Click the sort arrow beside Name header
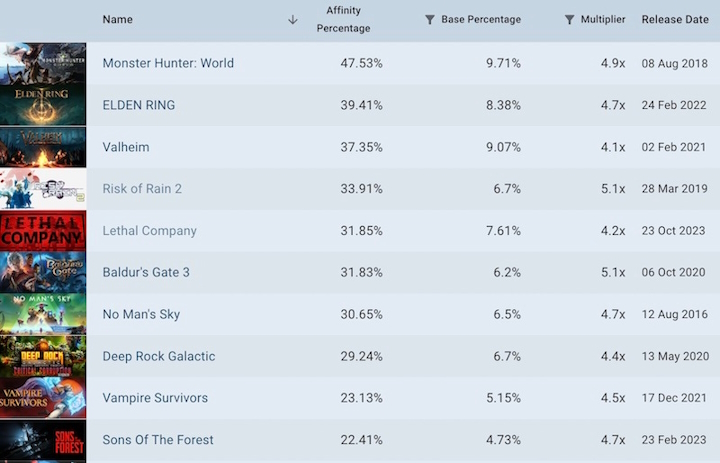The height and width of the screenshot is (463, 720). 293,20
